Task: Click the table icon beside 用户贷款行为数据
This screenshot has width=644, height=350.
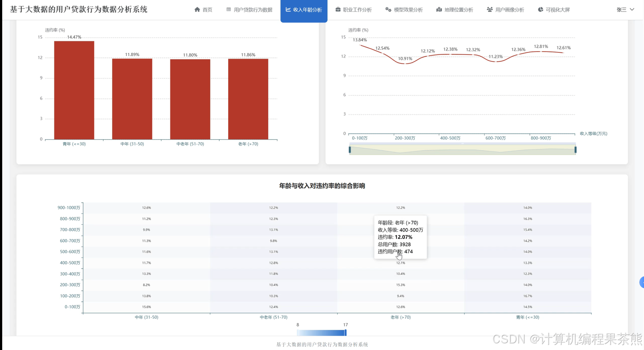Action: [x=229, y=10]
